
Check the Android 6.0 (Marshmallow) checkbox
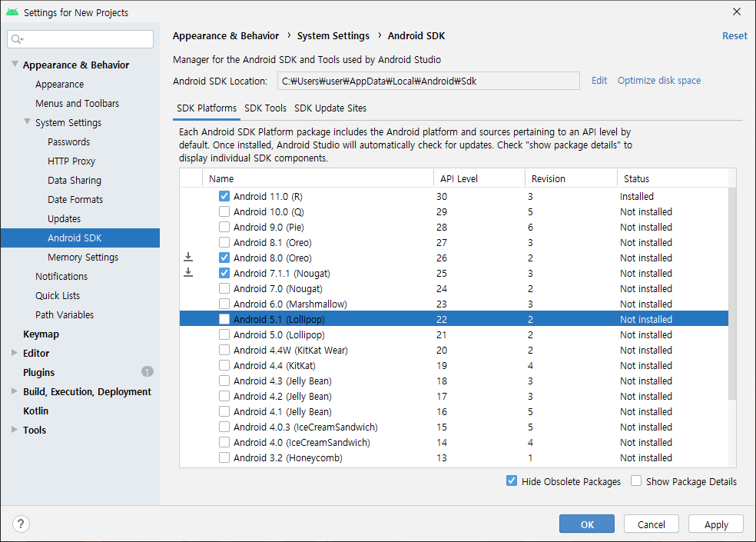(x=224, y=304)
